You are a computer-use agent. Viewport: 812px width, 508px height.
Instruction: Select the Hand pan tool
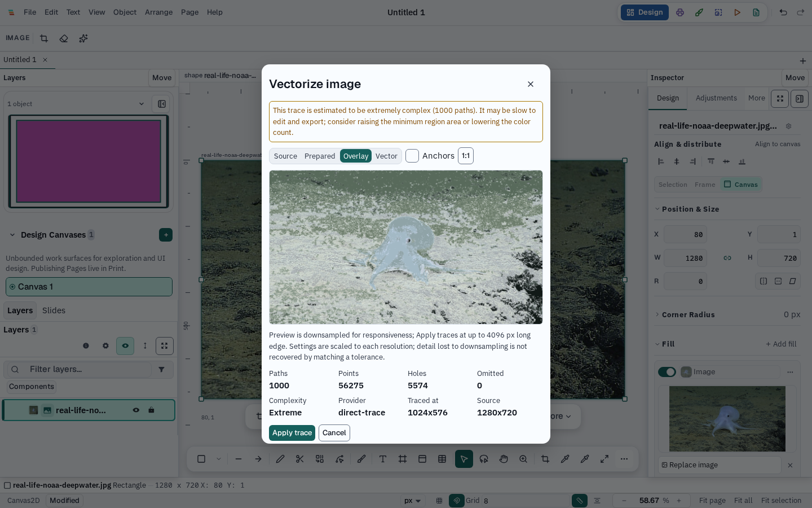pyautogui.click(x=504, y=459)
